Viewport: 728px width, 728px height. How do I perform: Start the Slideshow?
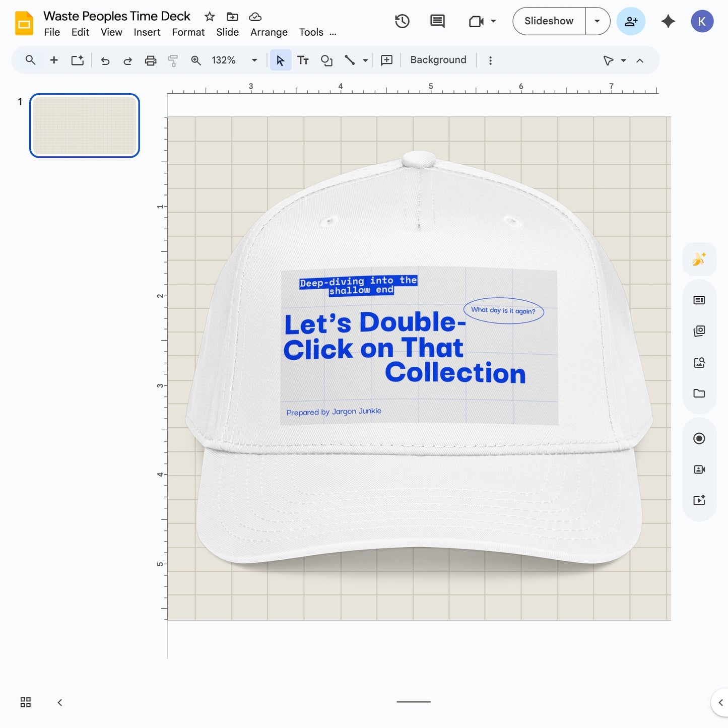click(549, 21)
